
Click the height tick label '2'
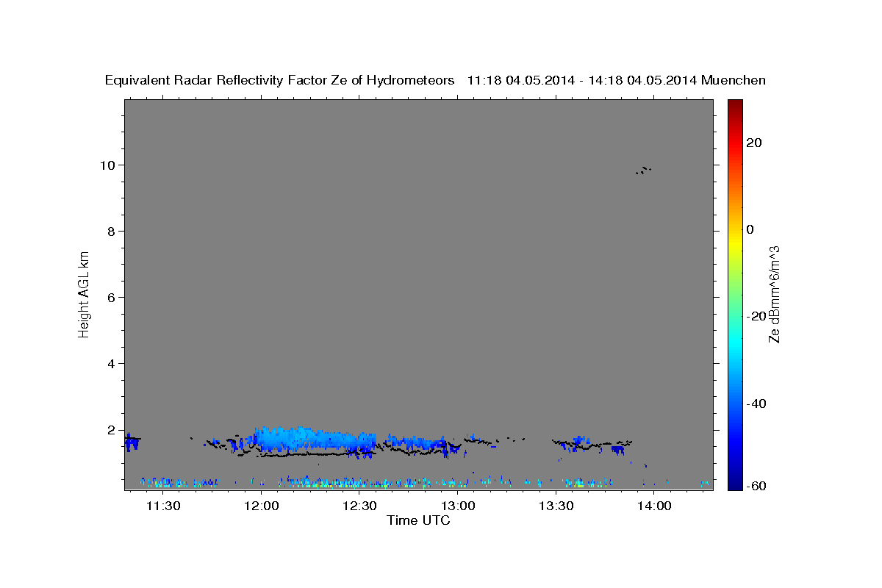pos(112,429)
